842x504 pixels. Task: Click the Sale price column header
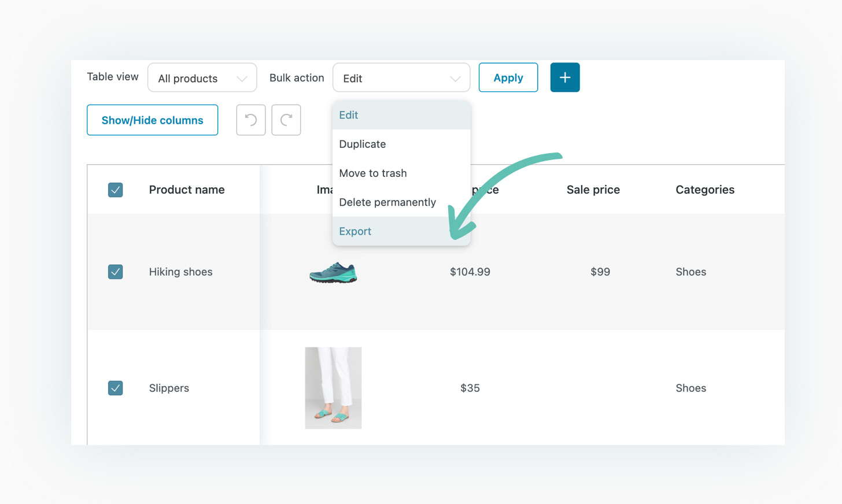[593, 190]
